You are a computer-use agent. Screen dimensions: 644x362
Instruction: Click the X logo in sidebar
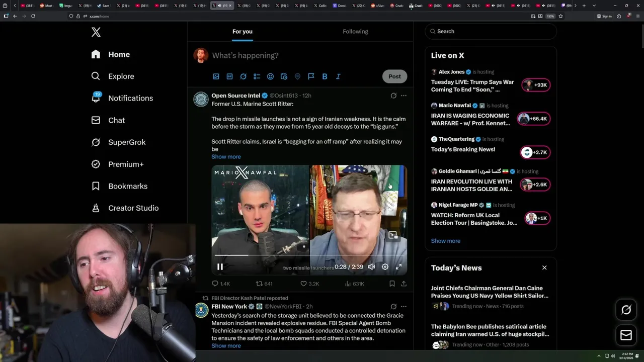pos(96,32)
